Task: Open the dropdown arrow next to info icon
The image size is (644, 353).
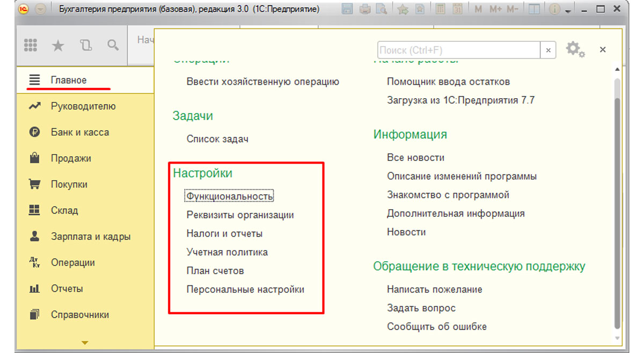Action: [x=568, y=10]
